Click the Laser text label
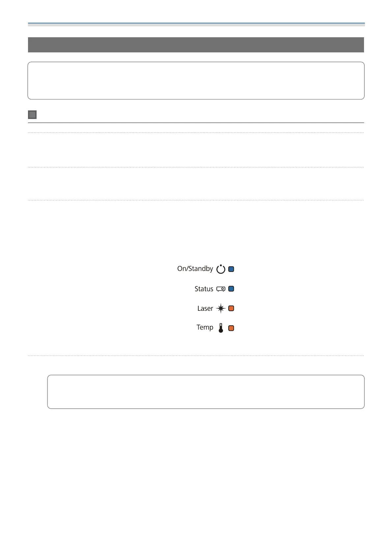Image resolution: width=392 pixels, height=555 pixels. click(x=205, y=308)
